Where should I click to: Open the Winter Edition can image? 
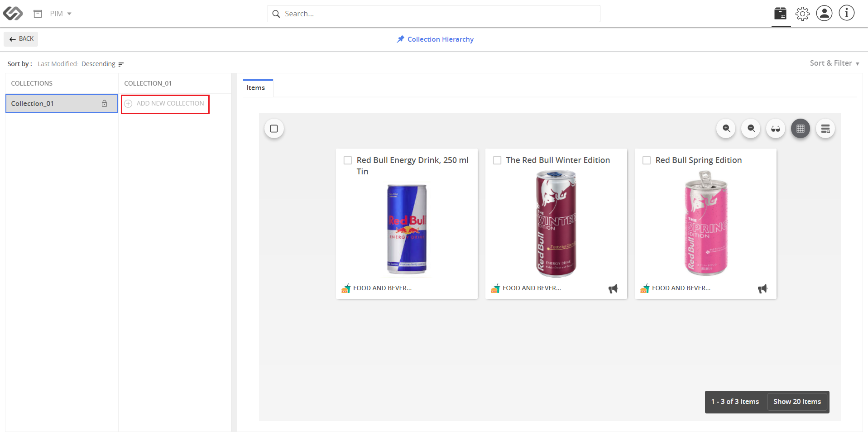click(x=556, y=224)
